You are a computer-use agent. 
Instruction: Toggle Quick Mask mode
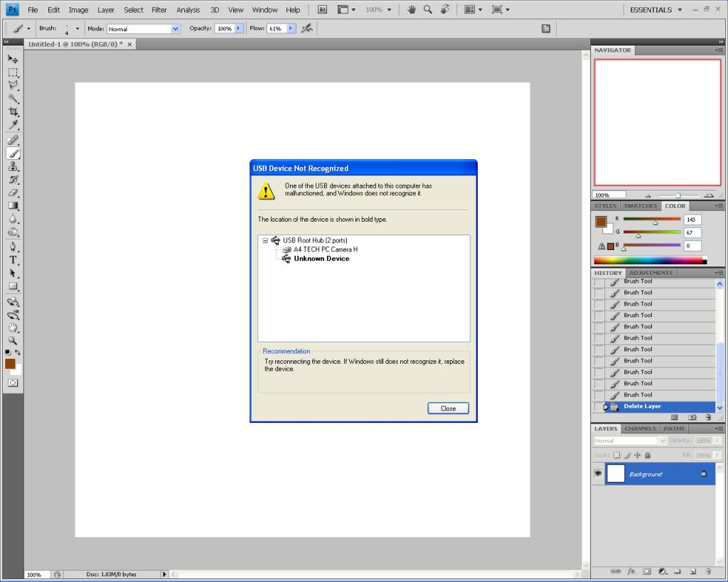point(13,383)
